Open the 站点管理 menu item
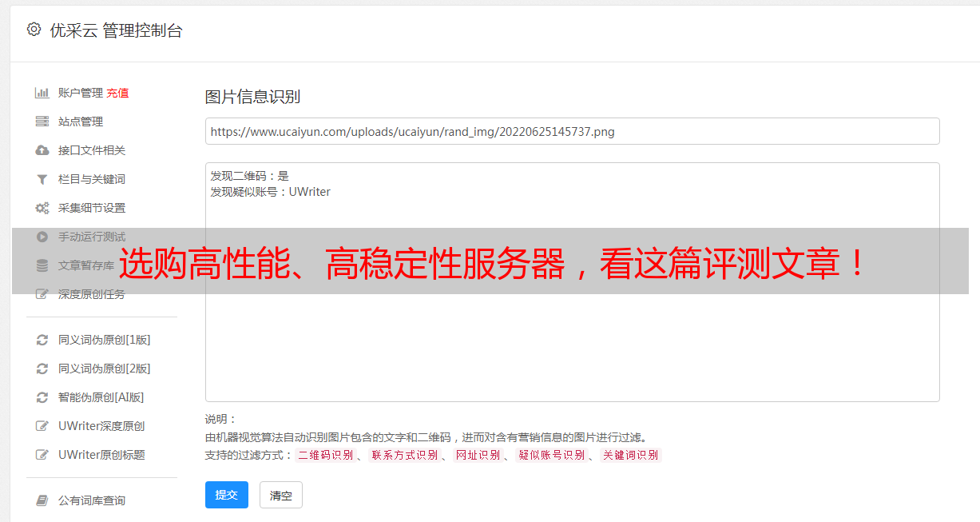 pos(81,122)
